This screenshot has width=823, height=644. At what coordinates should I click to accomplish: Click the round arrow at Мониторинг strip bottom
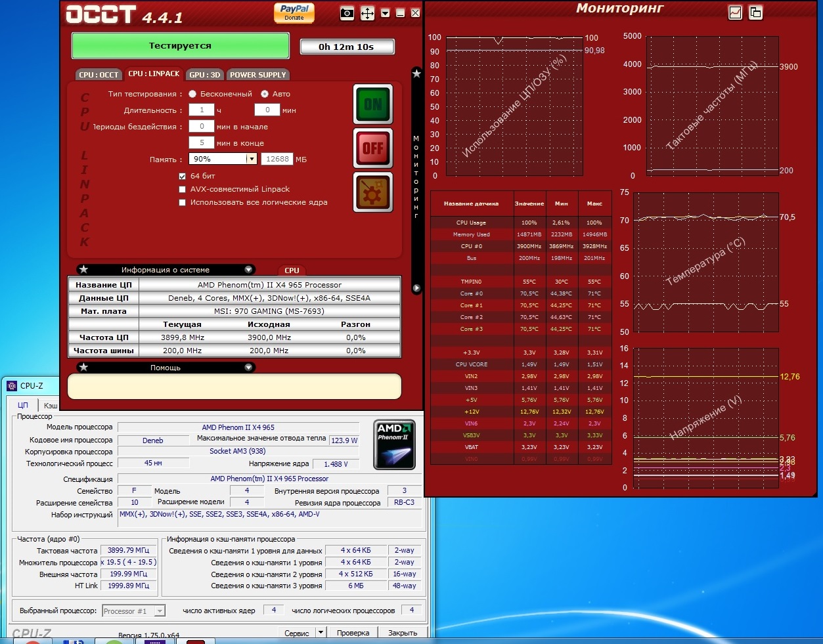pyautogui.click(x=416, y=288)
